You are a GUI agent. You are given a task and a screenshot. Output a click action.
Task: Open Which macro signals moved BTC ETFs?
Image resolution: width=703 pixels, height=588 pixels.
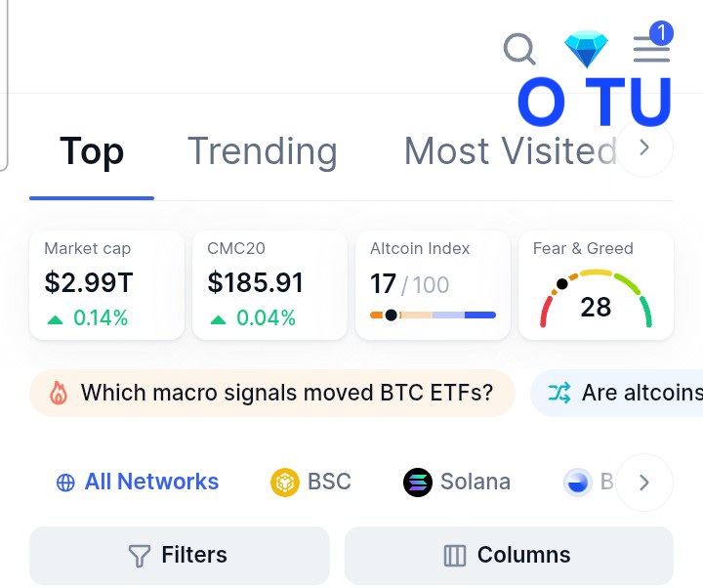[286, 394]
